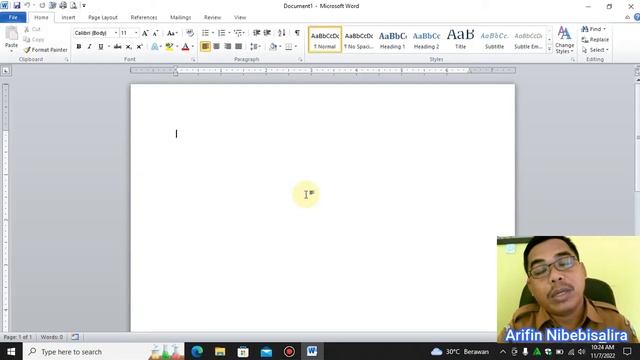
Task: Apply Text Effects icon
Action: click(x=155, y=47)
